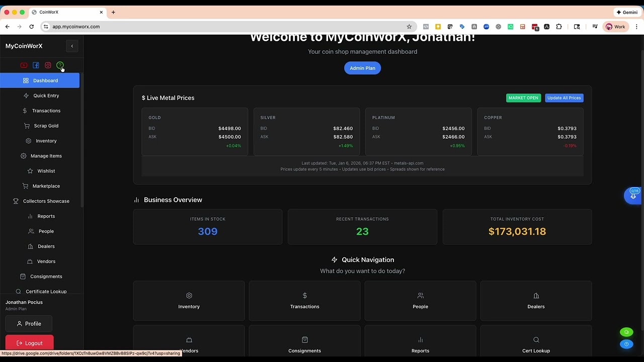
Task: Click the Platinum bid price $2456.00
Action: click(453, 129)
